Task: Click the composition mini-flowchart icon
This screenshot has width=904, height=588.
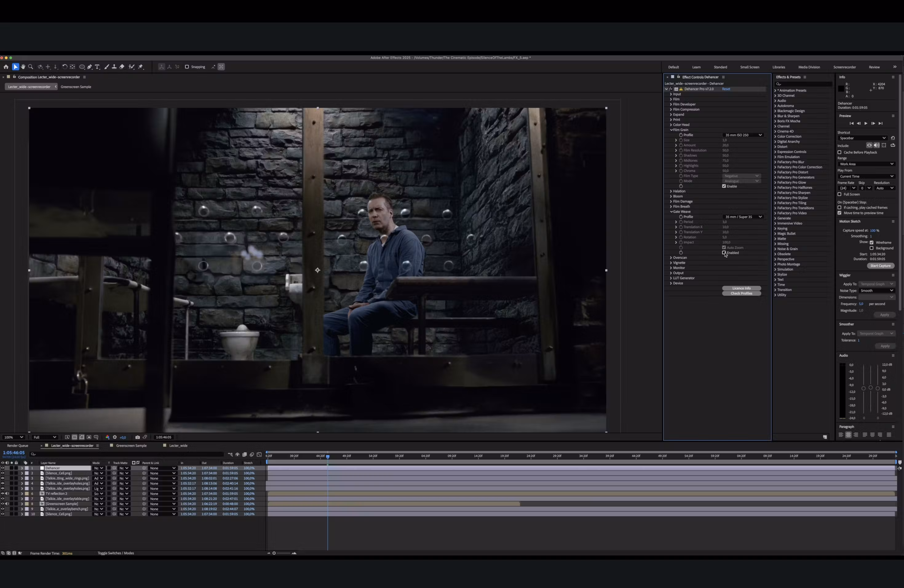Action: [x=230, y=454]
